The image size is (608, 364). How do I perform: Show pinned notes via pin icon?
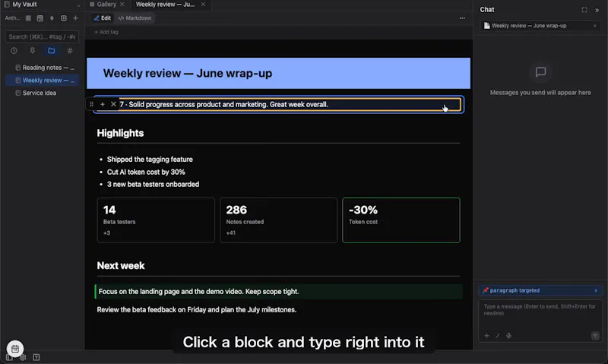click(x=33, y=50)
